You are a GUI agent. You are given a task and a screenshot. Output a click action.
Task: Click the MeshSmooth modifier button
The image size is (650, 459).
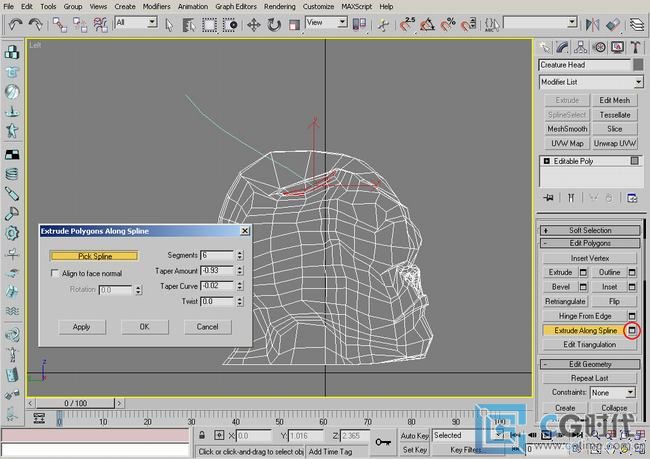[x=567, y=129]
